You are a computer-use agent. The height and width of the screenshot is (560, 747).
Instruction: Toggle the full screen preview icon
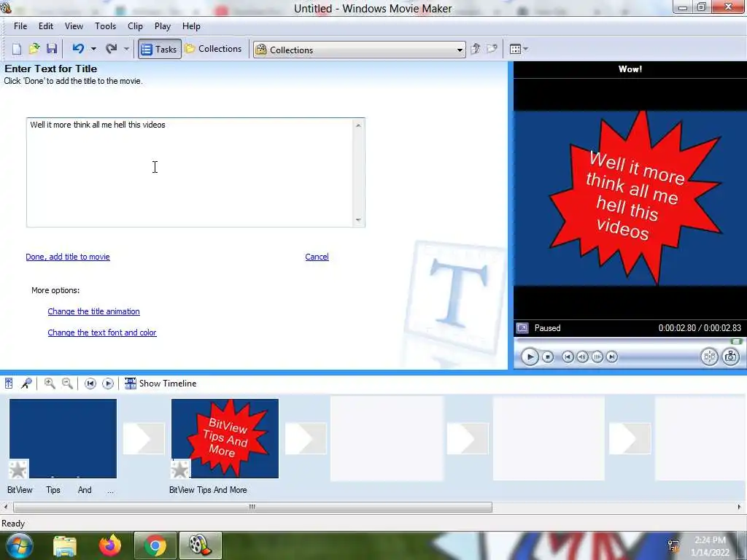pos(522,328)
